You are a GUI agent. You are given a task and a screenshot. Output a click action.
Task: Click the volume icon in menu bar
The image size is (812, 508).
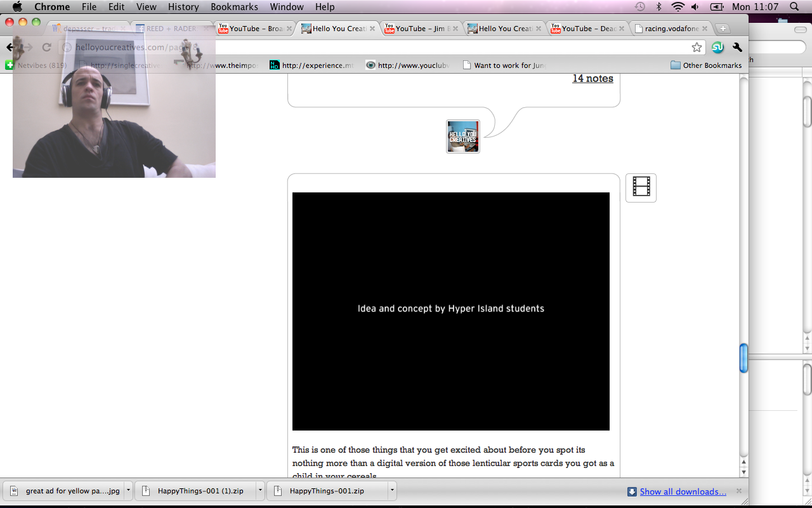pyautogui.click(x=695, y=7)
